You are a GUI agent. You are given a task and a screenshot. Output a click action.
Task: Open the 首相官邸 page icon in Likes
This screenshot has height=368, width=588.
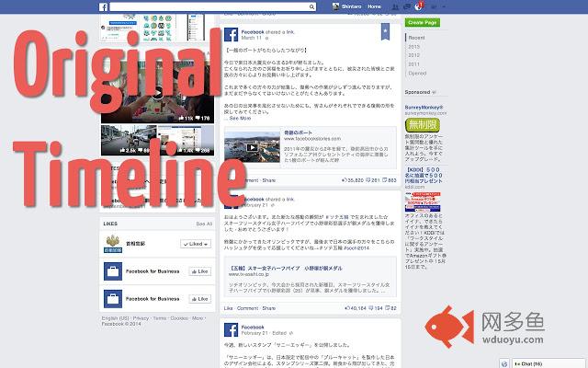113,244
